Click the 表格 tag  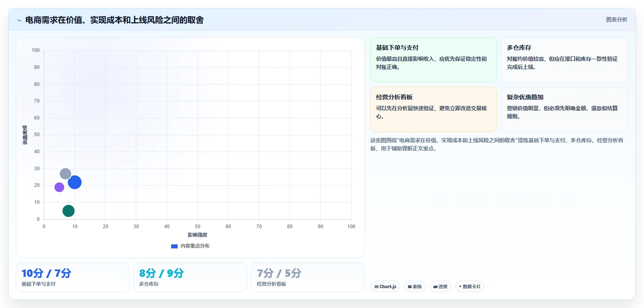click(414, 287)
